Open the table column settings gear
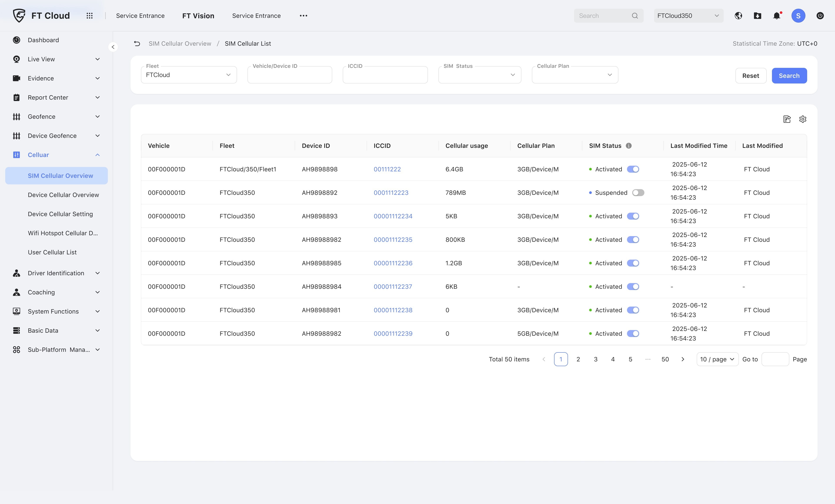The width and height of the screenshot is (835, 504). point(802,119)
